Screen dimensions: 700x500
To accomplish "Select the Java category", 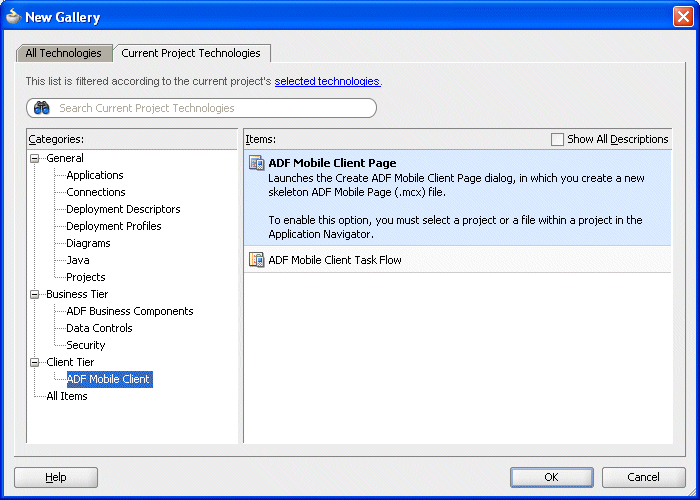I will tap(78, 260).
